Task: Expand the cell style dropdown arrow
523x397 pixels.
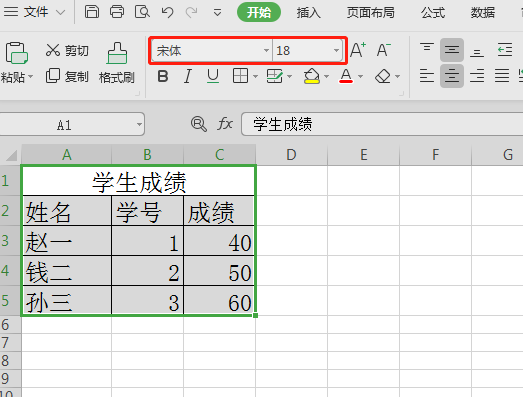Action: tap(290, 77)
